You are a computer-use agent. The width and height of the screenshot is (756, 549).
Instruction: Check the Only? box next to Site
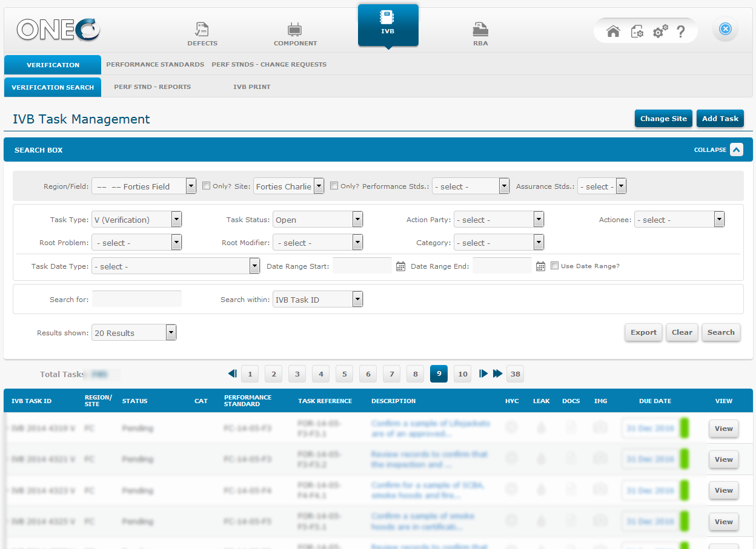334,186
